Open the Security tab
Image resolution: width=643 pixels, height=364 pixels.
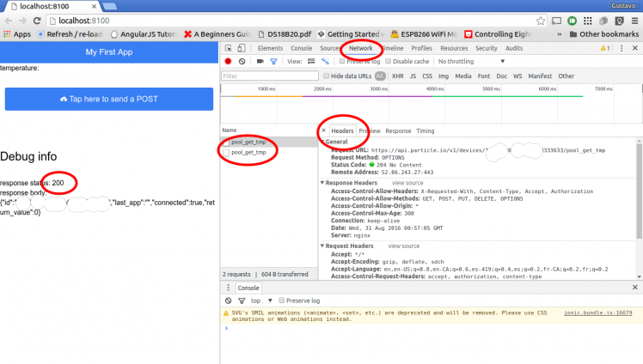[487, 48]
